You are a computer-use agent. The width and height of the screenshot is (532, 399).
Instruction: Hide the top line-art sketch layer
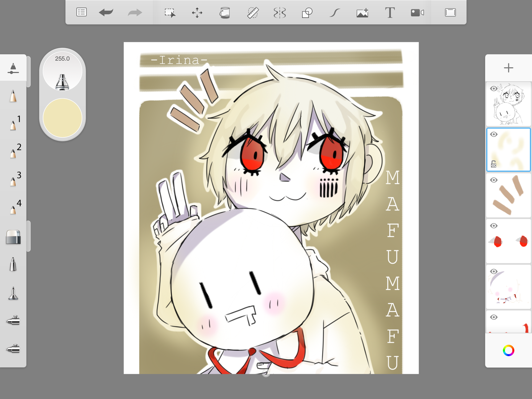(x=493, y=89)
